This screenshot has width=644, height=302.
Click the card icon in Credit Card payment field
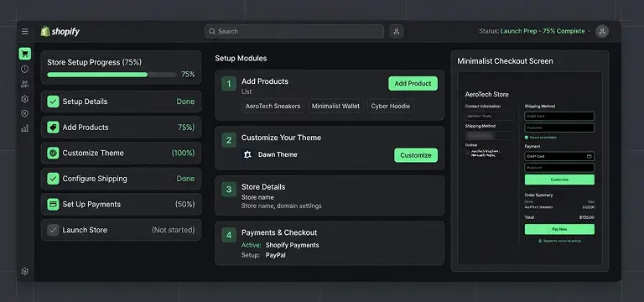[x=589, y=157]
